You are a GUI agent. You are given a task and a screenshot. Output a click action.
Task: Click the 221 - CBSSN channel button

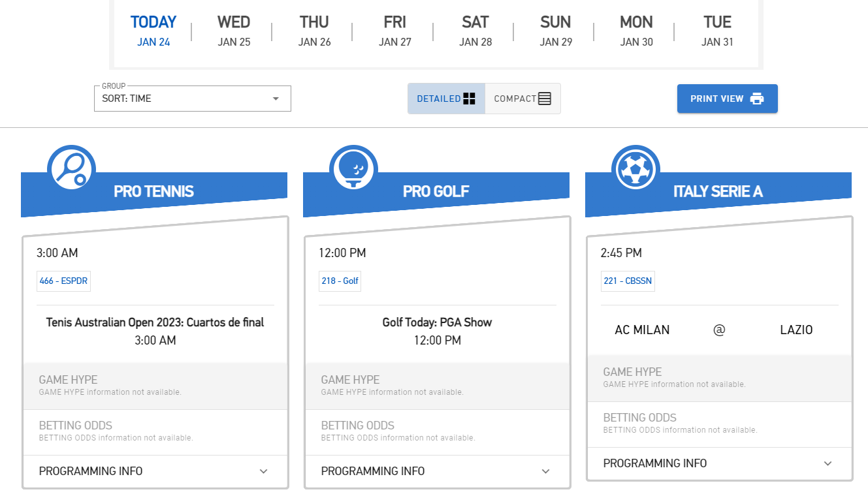tap(628, 281)
